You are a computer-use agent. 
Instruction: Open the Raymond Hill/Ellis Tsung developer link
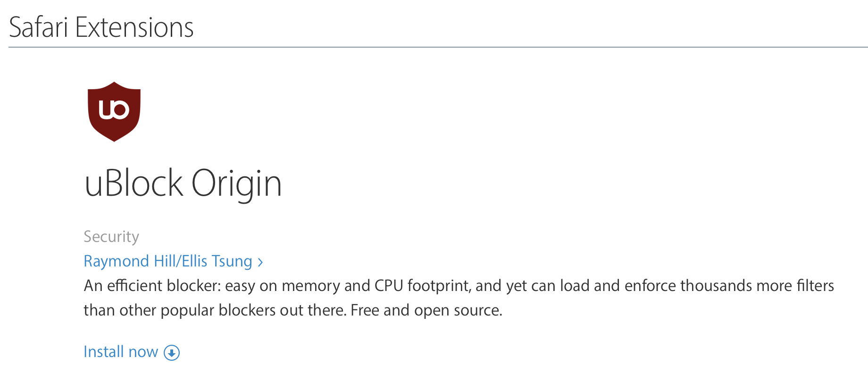pyautogui.click(x=173, y=261)
